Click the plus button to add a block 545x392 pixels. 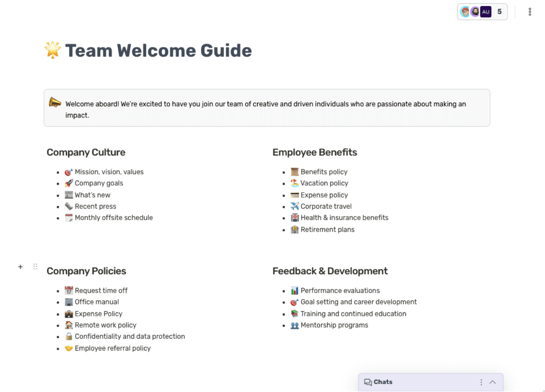click(20, 267)
